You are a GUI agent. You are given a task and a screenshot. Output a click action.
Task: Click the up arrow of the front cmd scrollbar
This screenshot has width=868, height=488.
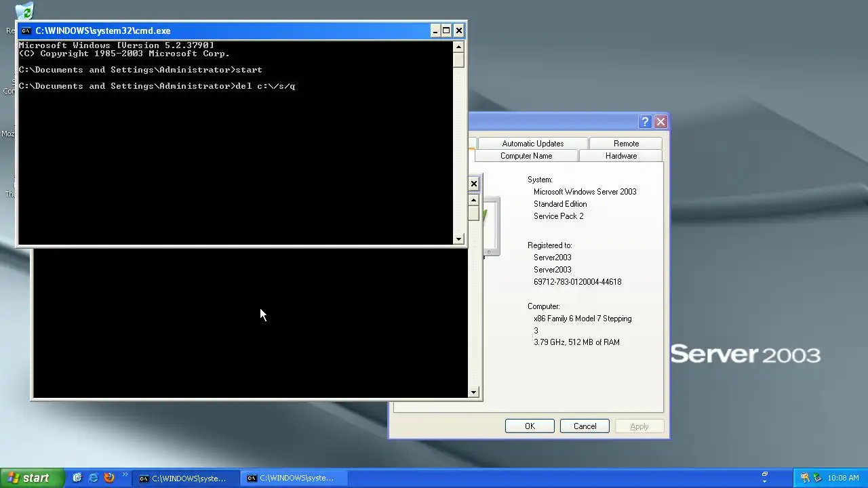pyautogui.click(x=459, y=47)
